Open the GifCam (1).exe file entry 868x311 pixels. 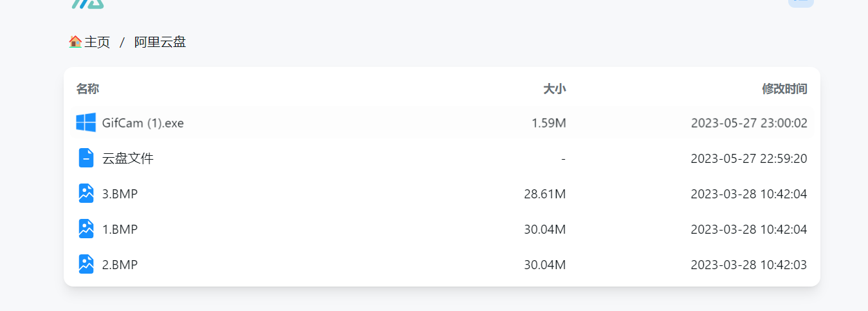click(143, 123)
